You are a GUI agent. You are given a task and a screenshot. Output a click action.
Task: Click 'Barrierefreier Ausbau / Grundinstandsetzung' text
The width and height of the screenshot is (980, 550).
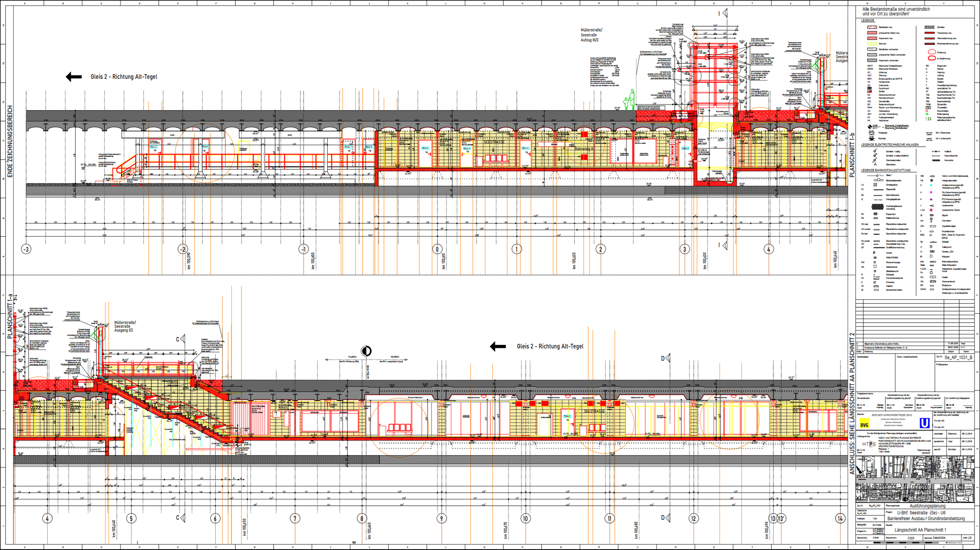click(x=926, y=519)
